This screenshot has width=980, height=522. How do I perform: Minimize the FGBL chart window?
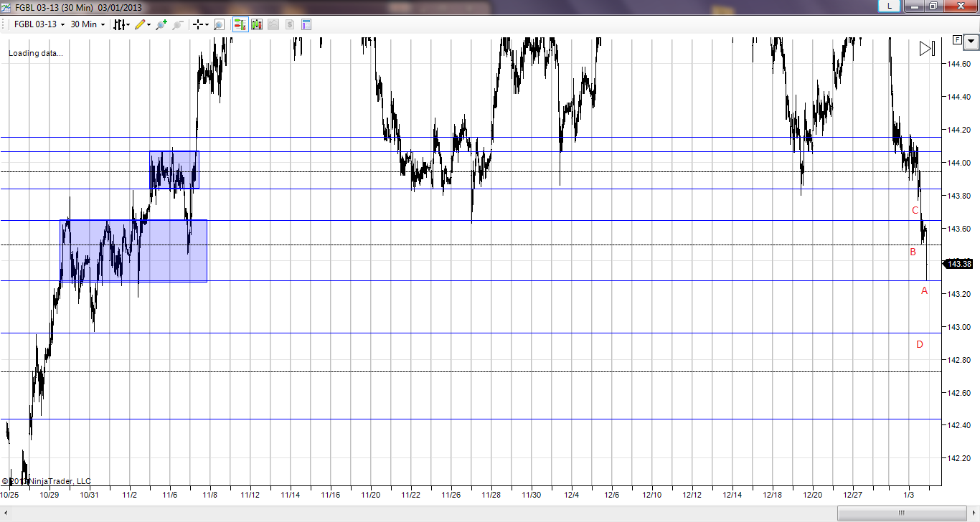point(914,6)
